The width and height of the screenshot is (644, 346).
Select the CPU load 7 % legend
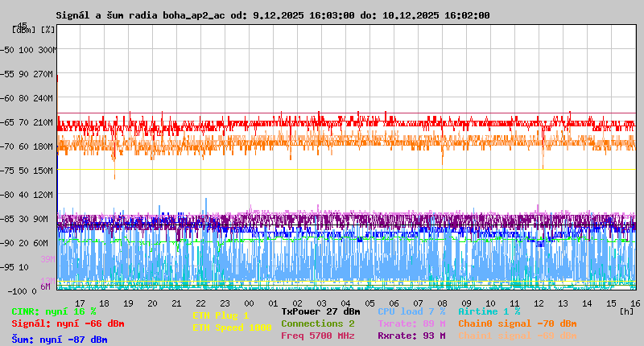click(411, 311)
